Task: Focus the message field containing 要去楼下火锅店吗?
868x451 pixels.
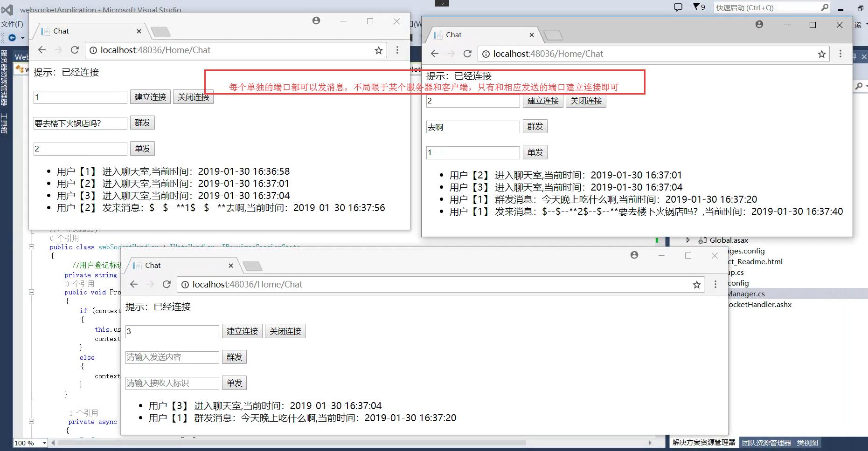Action: coord(80,123)
